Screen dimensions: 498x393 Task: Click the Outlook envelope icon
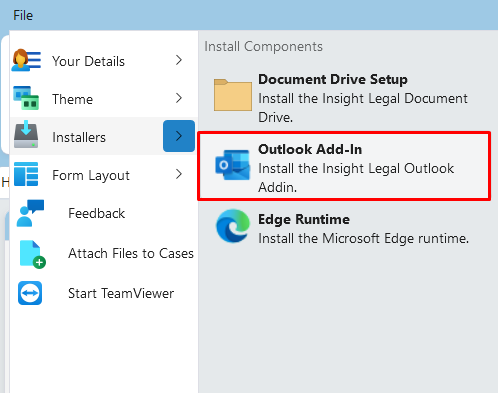coord(233,165)
